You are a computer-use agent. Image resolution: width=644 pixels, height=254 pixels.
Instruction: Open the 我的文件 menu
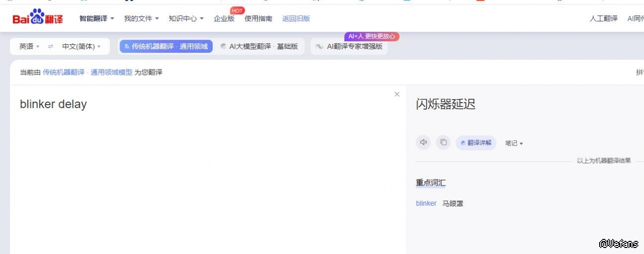tap(141, 19)
